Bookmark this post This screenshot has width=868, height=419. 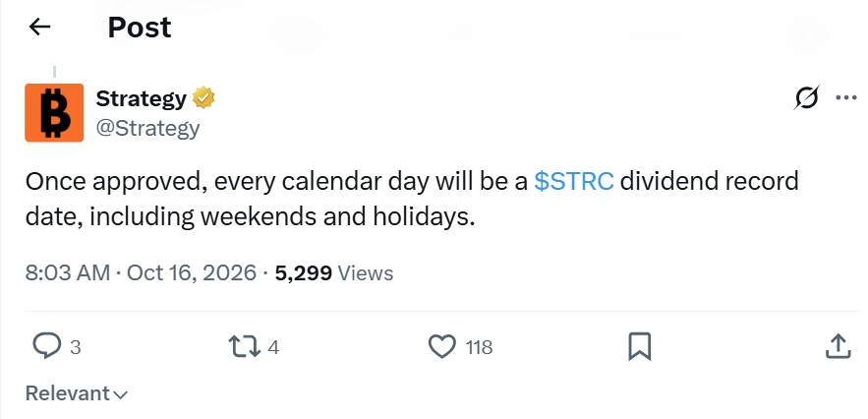coord(639,347)
